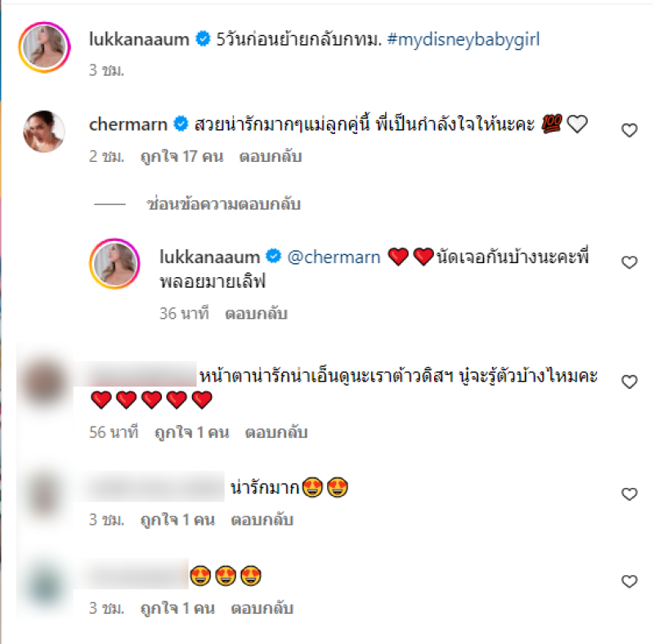Screen dimensions: 654x644
Task: Open chermarn's profile picture
Action: click(44, 131)
